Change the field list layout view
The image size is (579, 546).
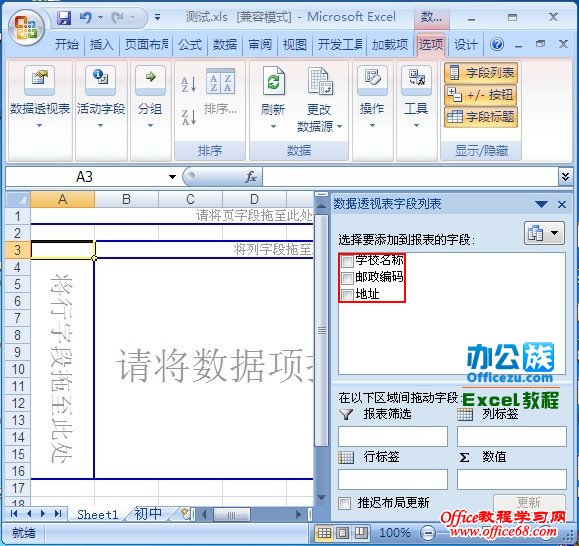(544, 233)
